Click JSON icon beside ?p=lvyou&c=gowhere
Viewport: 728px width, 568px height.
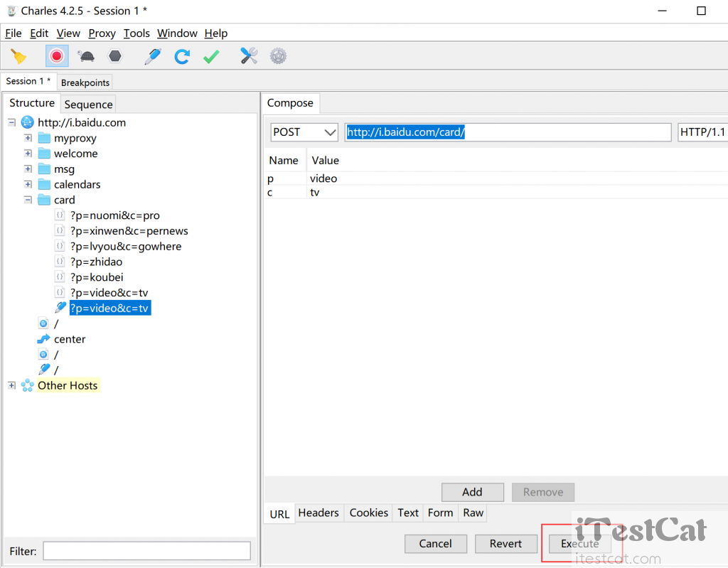[x=60, y=246]
